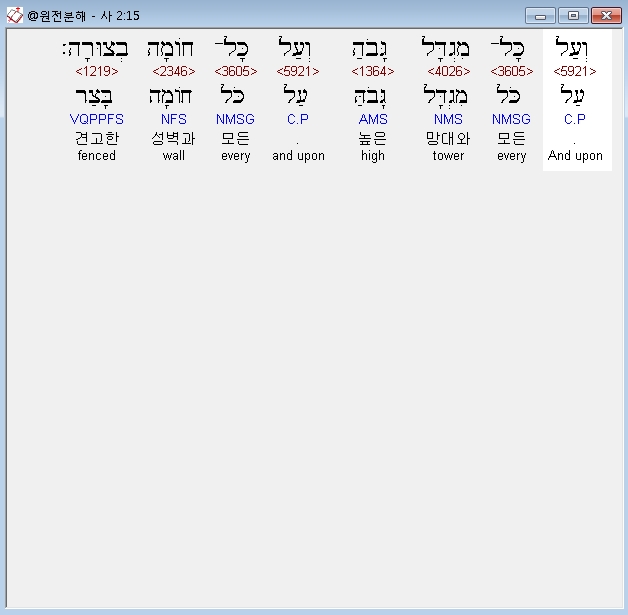
Task: Click the Hebrew word above <1219>
Action: click(96, 49)
